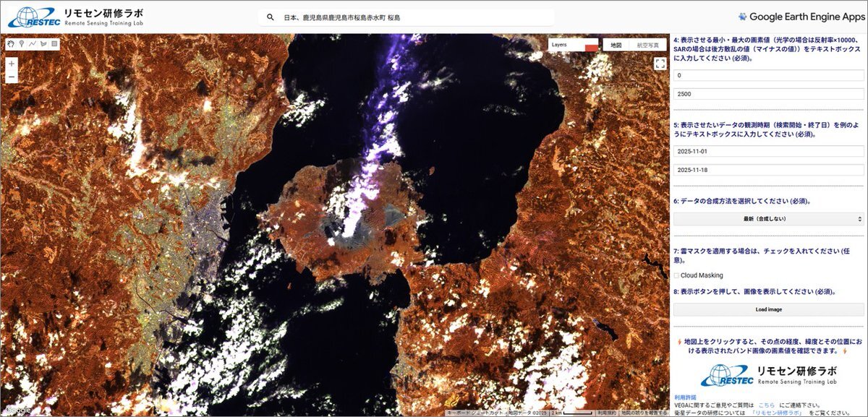The width and height of the screenshot is (868, 417).
Task: Choose the draw line tool
Action: point(33,44)
